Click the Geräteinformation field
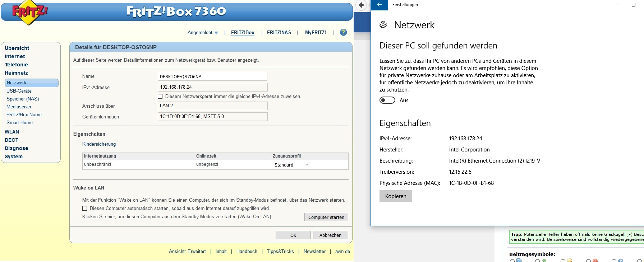644x262 pixels. (212, 117)
